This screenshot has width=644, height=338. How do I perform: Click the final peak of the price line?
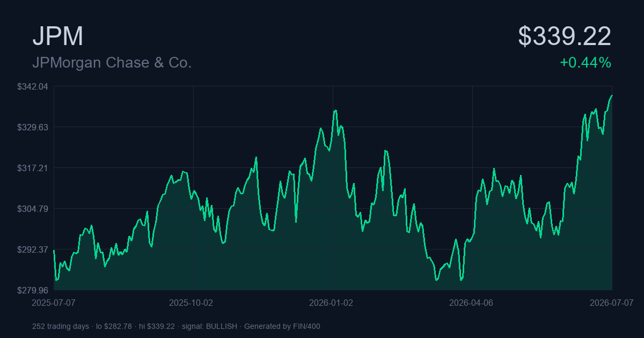coord(612,95)
